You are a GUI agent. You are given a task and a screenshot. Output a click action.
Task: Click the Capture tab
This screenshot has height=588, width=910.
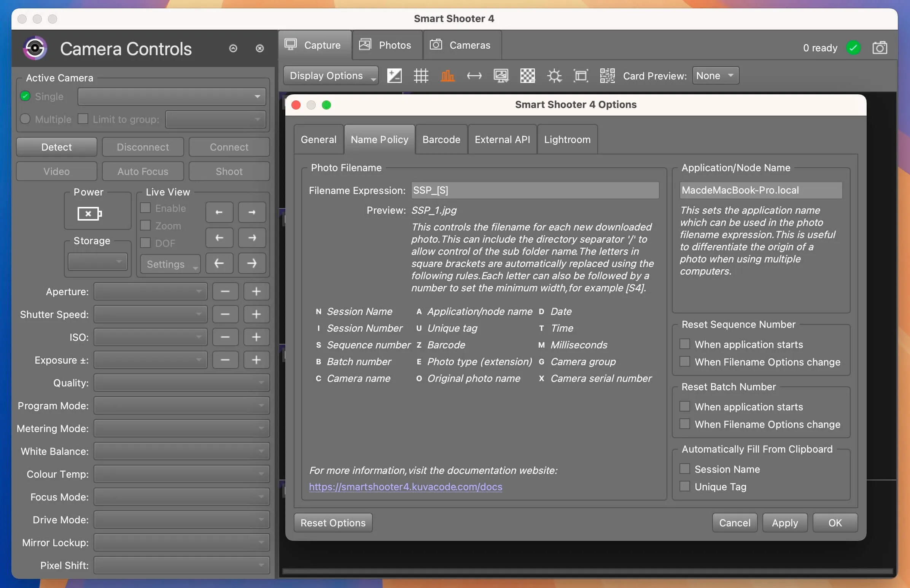tap(315, 45)
